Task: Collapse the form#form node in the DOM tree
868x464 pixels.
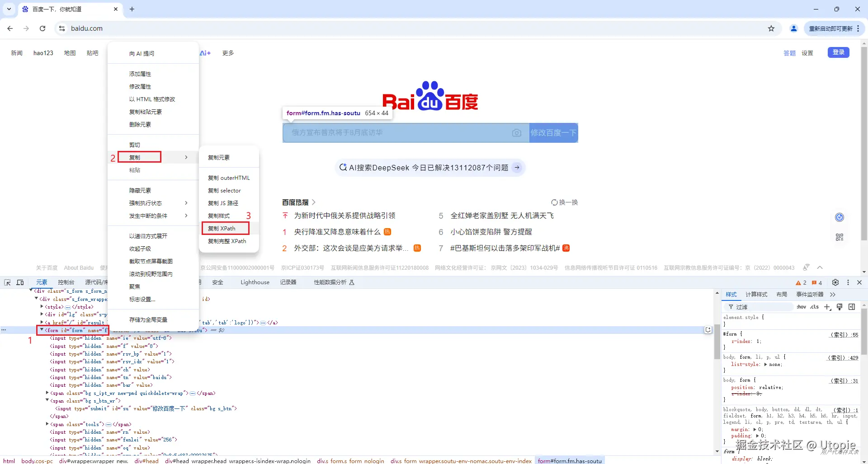Action: pyautogui.click(x=42, y=330)
